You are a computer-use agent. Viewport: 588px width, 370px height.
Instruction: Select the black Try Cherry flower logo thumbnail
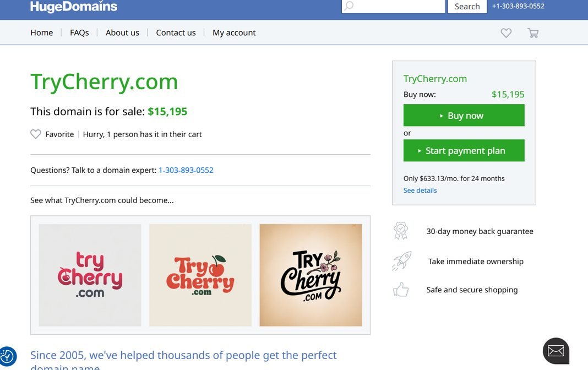point(311,275)
